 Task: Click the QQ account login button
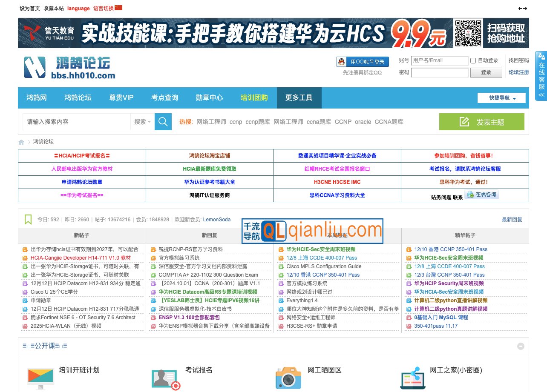point(363,62)
